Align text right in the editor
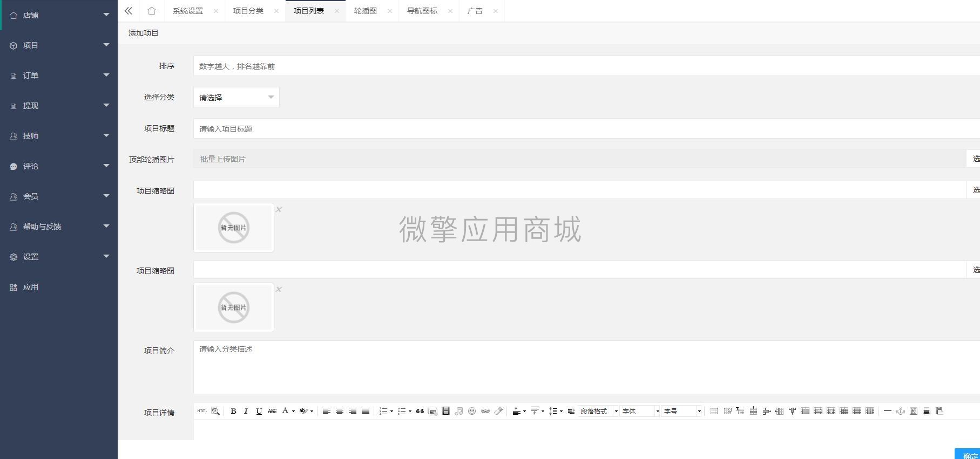The width and height of the screenshot is (980, 459). coord(353,411)
